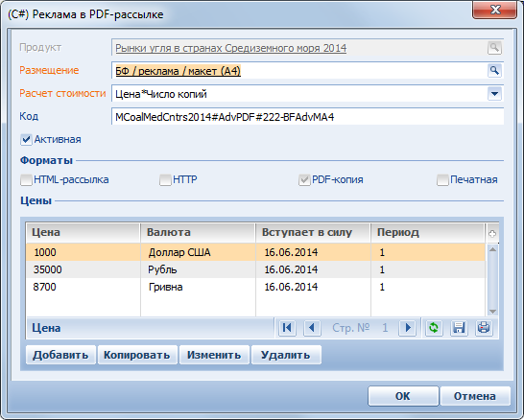Go to first page of price grid
Image resolution: width=524 pixels, height=420 pixels.
click(x=287, y=328)
